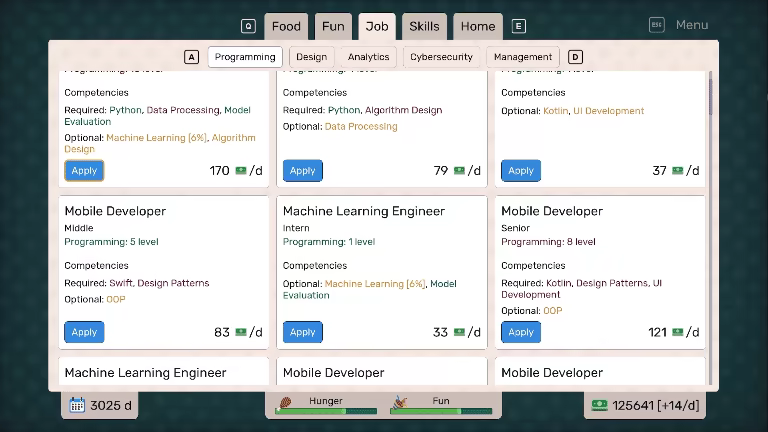The width and height of the screenshot is (768, 432).
Task: Click the Hunger progress bar
Action: (326, 411)
